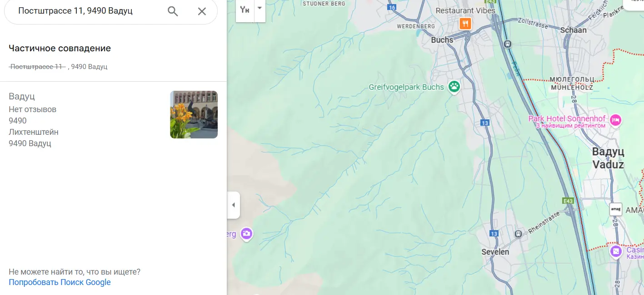Click the Вадуц place photo thumbnail
The image size is (644, 295).
(x=194, y=114)
